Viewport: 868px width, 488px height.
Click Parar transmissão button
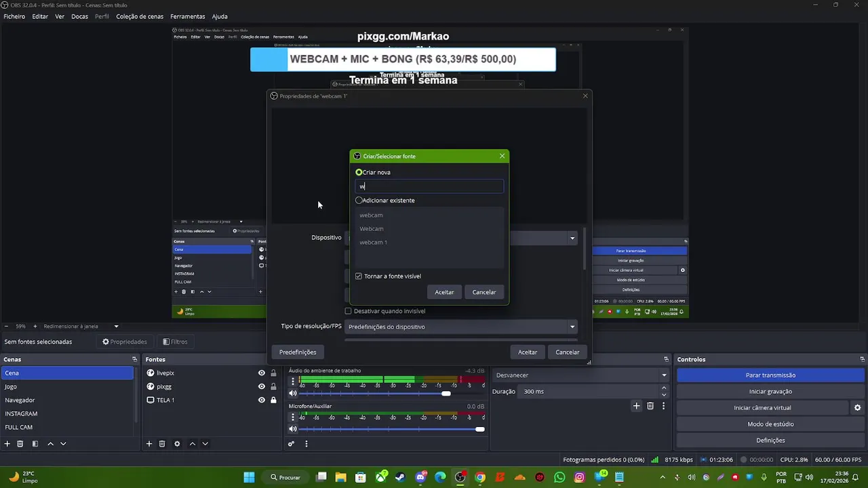(770, 375)
